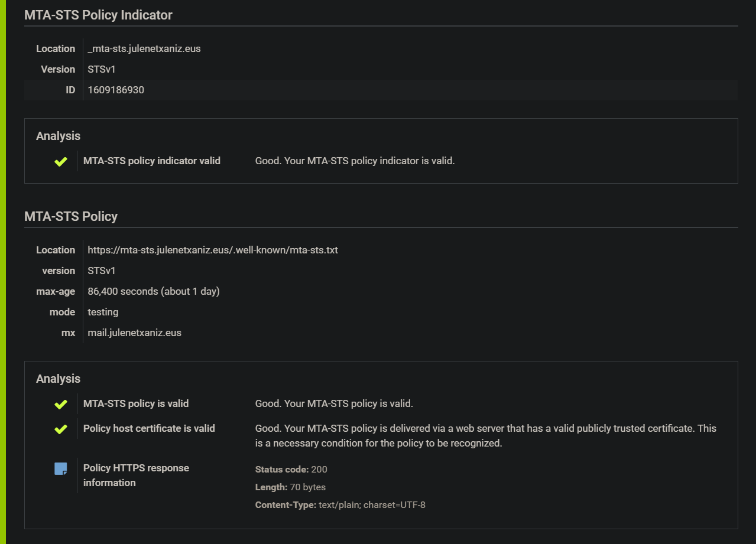Click the STSv1 version in Policy Indicator section

pyautogui.click(x=102, y=69)
